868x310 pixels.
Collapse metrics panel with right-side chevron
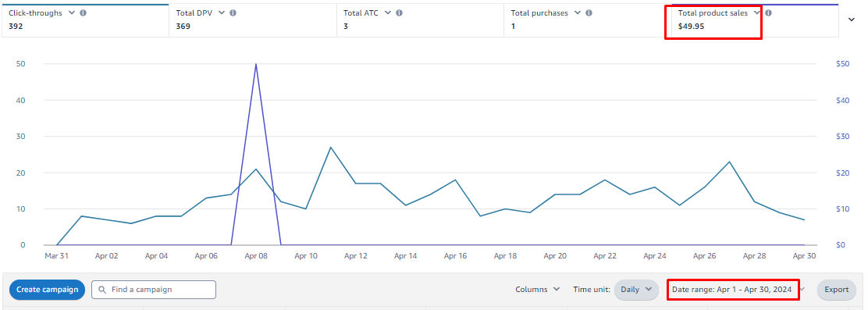(852, 20)
